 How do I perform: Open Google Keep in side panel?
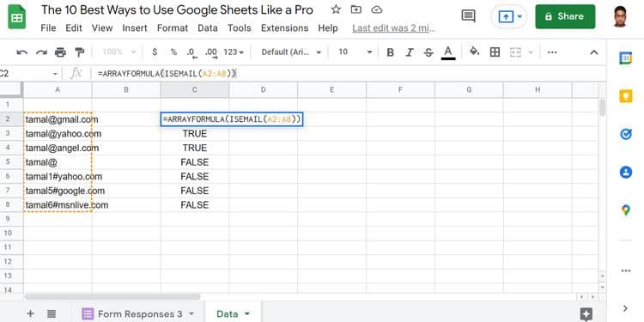point(625,96)
